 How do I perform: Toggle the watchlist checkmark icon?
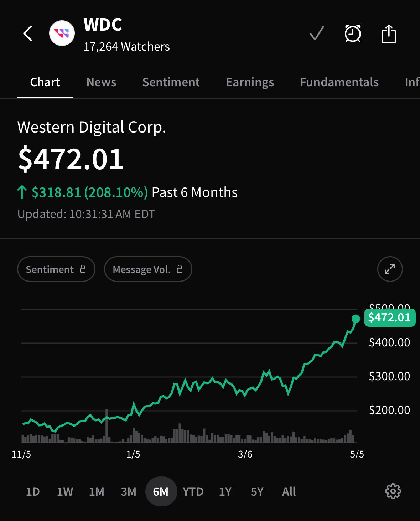coord(317,33)
